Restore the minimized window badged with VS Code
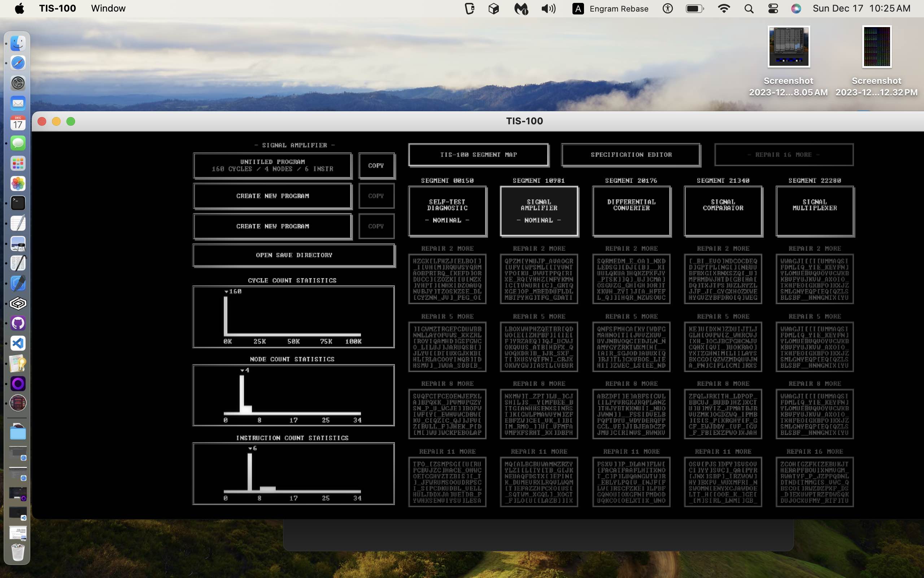 pyautogui.click(x=18, y=513)
